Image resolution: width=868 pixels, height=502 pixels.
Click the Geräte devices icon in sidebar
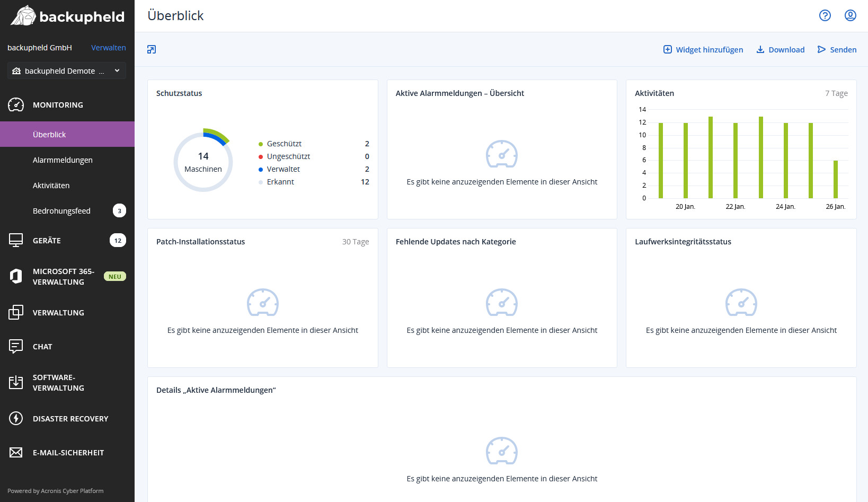click(16, 240)
